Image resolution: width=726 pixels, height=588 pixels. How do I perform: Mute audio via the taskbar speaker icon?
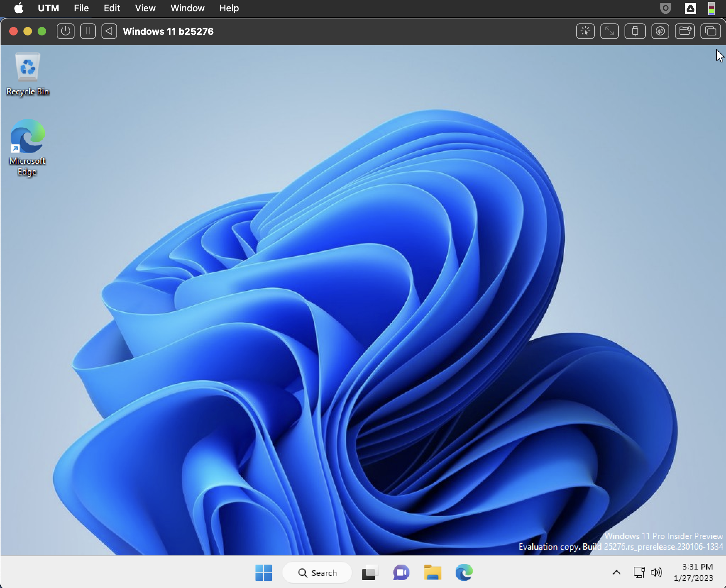(657, 572)
